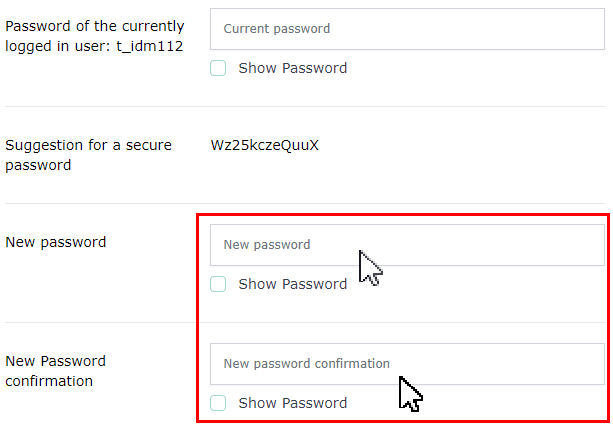The height and width of the screenshot is (426, 613).
Task: Click 'Show Password' label text under confirmation field
Action: [292, 403]
